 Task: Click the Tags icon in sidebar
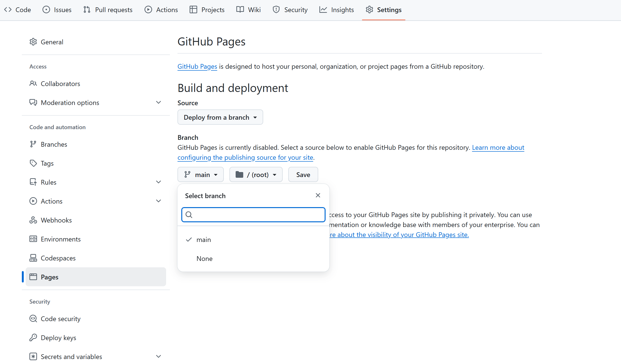point(33,163)
